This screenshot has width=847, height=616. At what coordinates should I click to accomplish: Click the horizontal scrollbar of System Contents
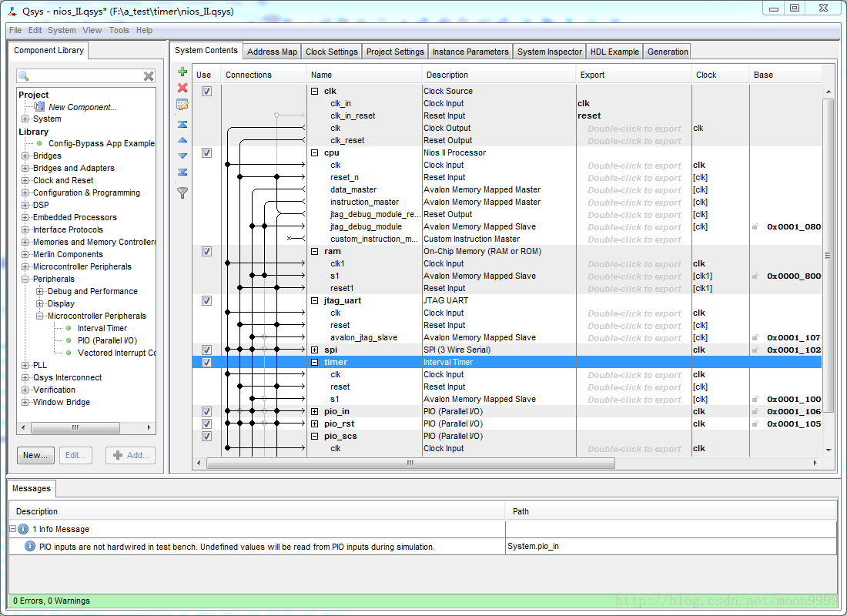coord(410,463)
